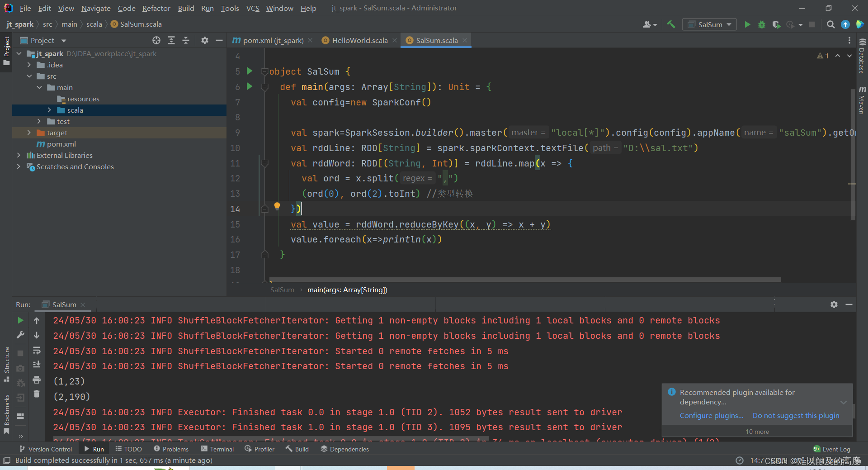Viewport: 868px width, 470px height.
Task: Open editor tabs more options menu
Action: pos(849,40)
